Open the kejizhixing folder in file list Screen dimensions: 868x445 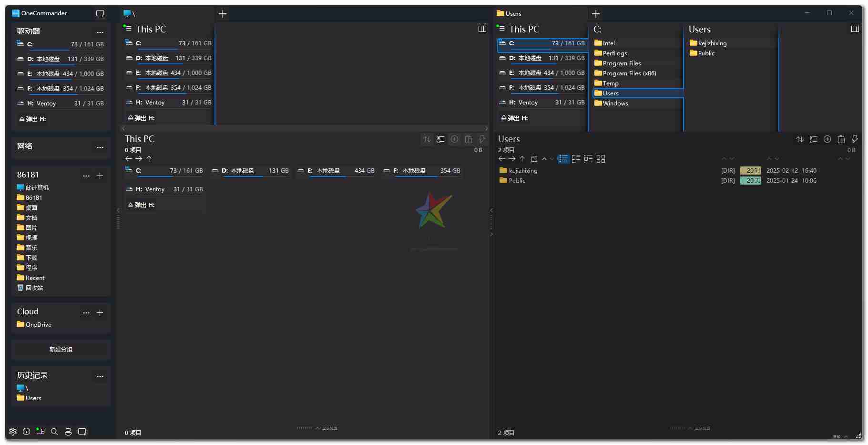click(x=523, y=171)
